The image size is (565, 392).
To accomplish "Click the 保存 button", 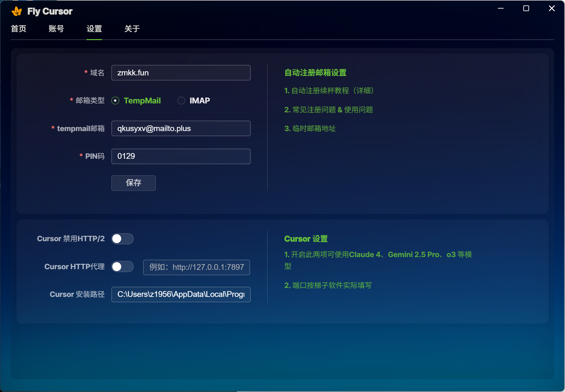I will click(x=134, y=183).
